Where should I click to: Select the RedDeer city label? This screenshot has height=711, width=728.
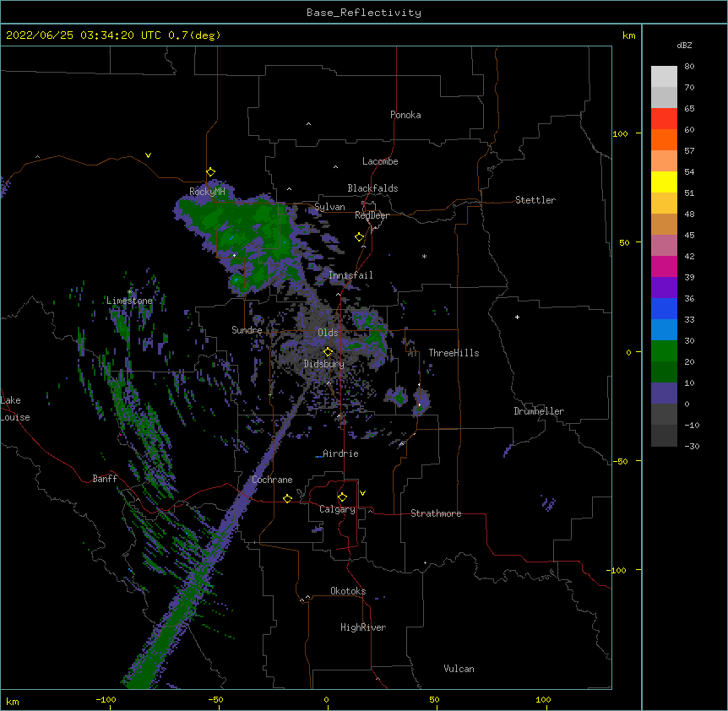[372, 215]
